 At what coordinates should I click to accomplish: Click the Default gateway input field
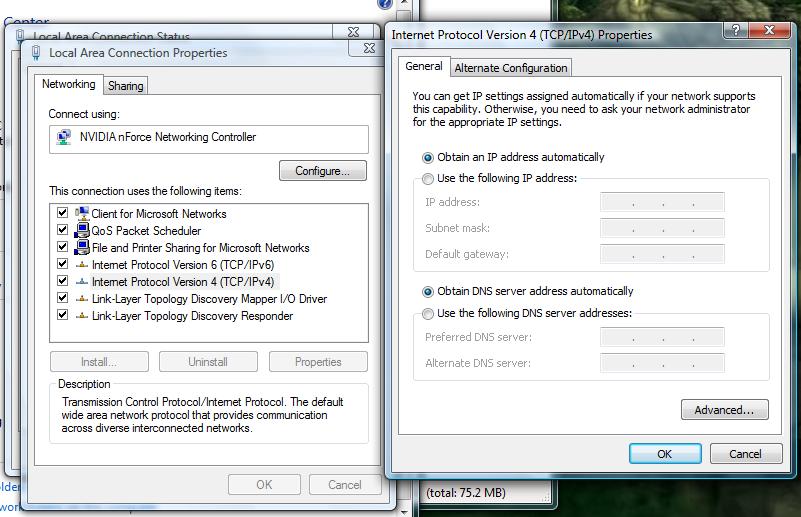tap(662, 254)
